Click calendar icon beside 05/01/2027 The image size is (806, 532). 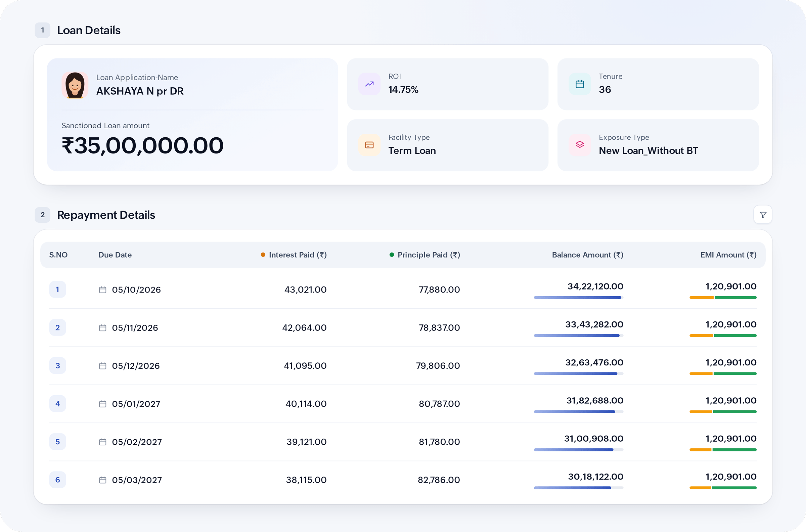click(102, 404)
